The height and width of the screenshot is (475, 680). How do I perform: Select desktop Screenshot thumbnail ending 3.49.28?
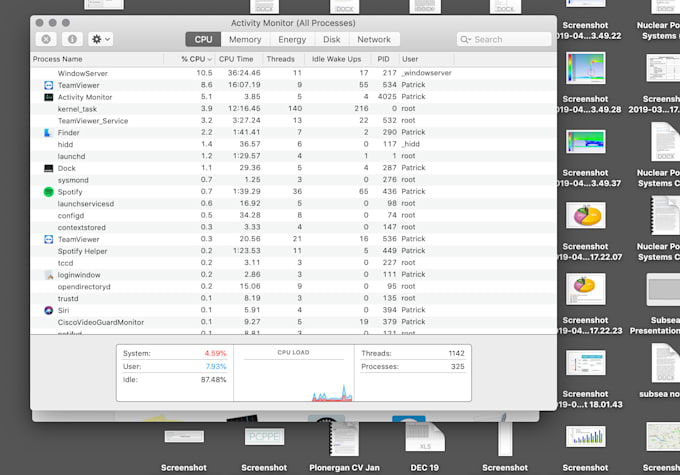coord(585,68)
